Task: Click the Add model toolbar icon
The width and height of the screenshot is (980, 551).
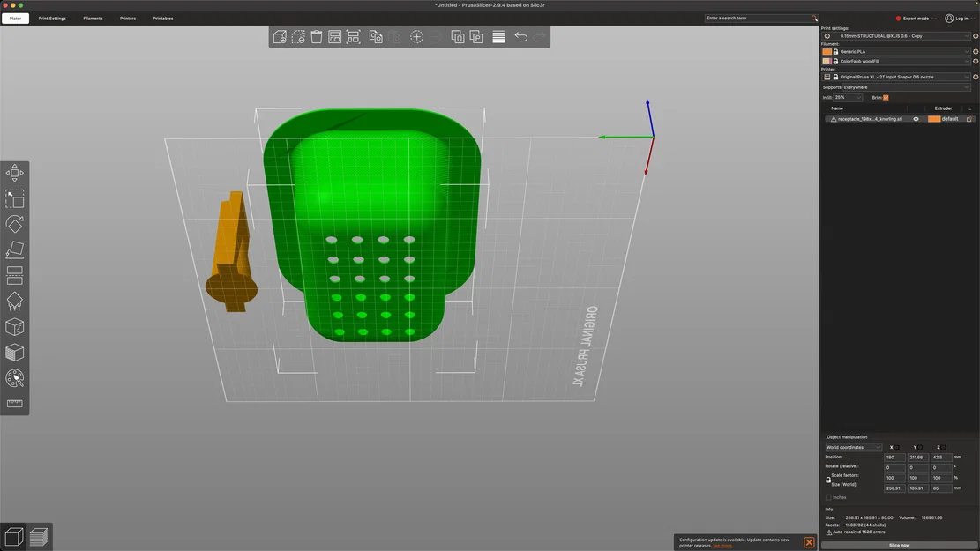Action: pos(280,37)
